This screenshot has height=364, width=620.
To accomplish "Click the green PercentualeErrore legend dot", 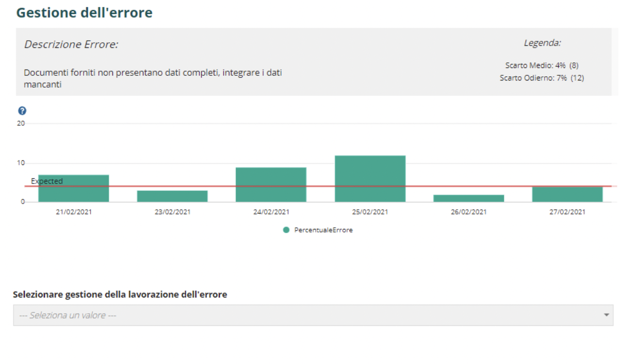I will (x=286, y=230).
